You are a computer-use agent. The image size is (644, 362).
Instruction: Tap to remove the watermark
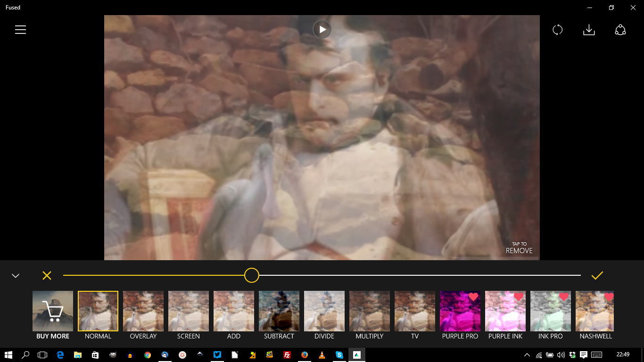(x=519, y=248)
